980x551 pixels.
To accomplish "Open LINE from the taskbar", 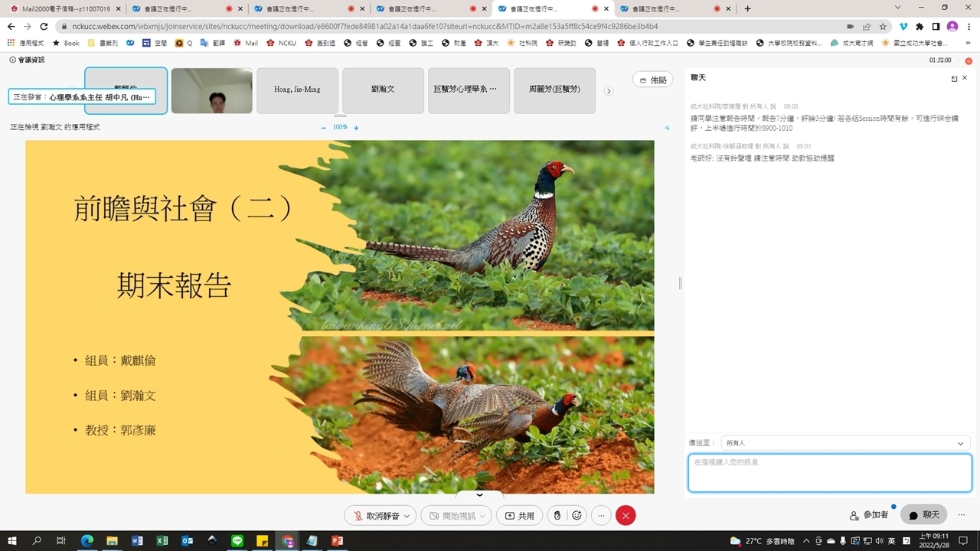I will (x=237, y=540).
